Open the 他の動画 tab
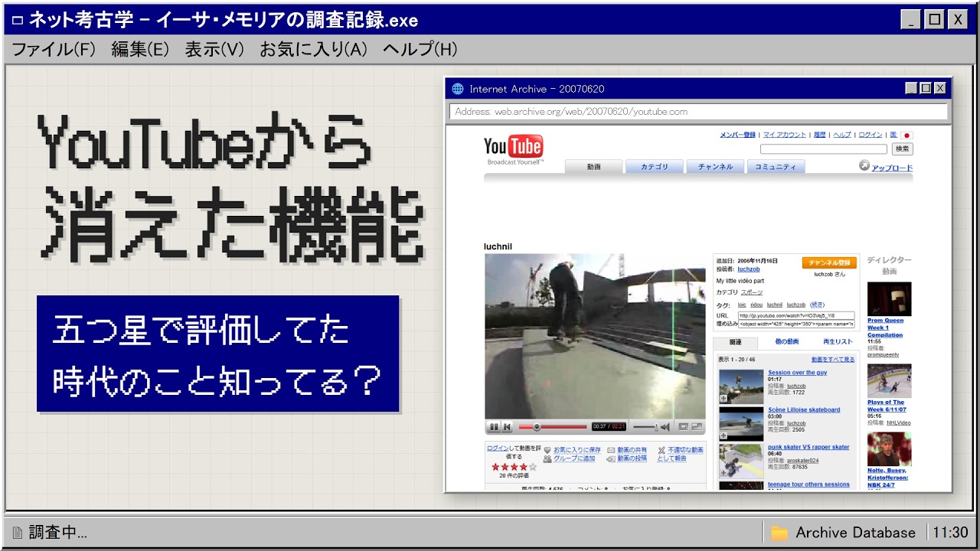 pyautogui.click(x=786, y=342)
